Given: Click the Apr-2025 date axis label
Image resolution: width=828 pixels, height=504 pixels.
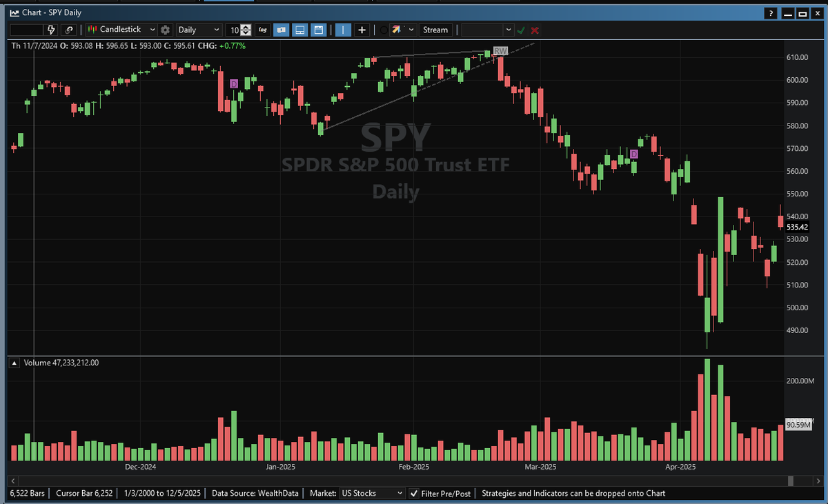Looking at the screenshot, I should pyautogui.click(x=680, y=467).
